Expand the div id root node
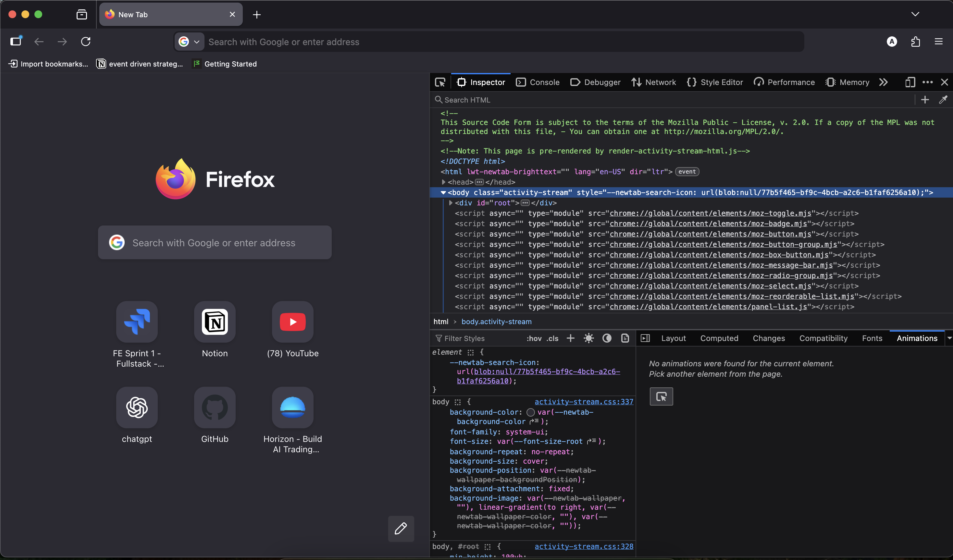The image size is (953, 560). (x=451, y=203)
